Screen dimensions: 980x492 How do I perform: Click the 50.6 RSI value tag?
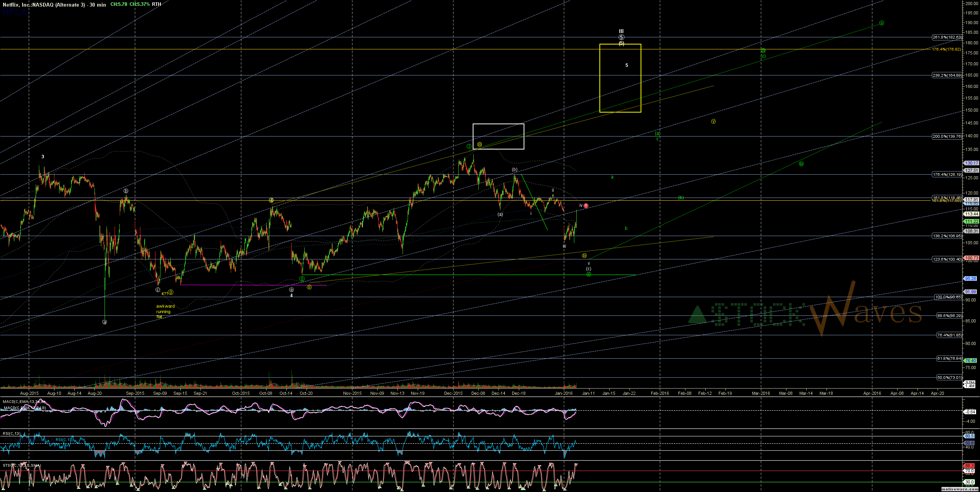[969, 443]
